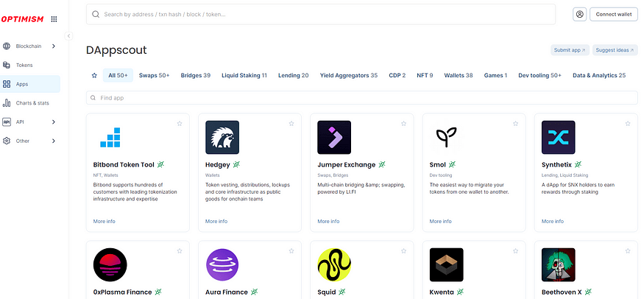Screen dimensions: 644x299
Task: Click the green badge next to Hedgey
Action: [236, 165]
